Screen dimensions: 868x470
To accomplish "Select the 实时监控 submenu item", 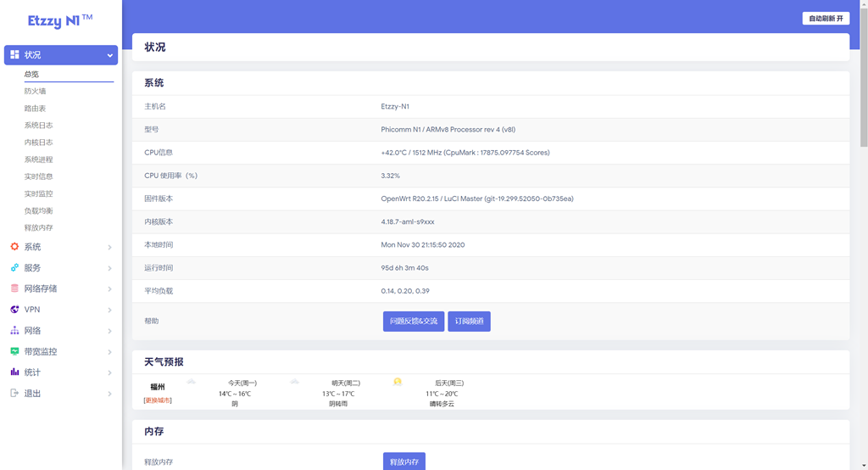I will [38, 193].
